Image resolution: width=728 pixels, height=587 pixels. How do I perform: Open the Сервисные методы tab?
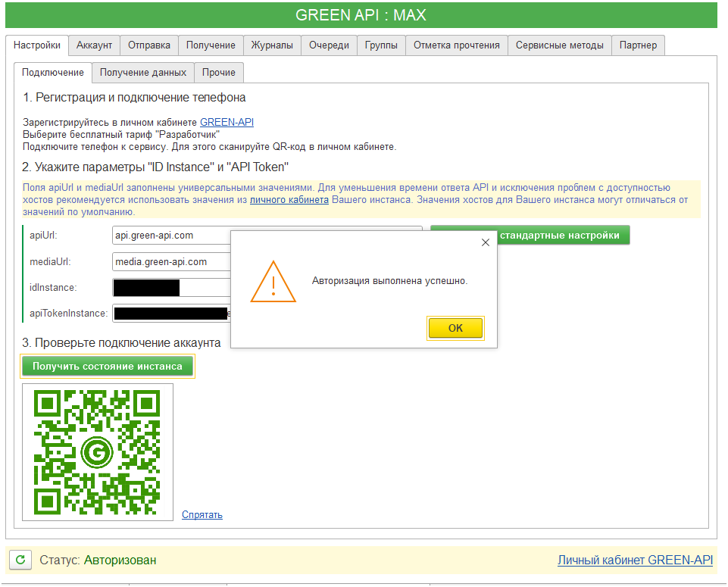(559, 45)
